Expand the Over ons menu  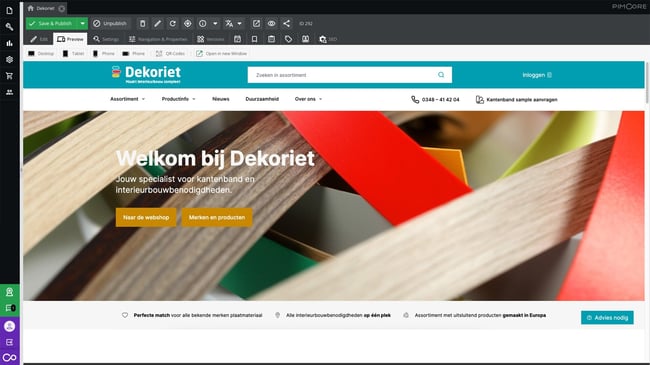click(x=308, y=99)
